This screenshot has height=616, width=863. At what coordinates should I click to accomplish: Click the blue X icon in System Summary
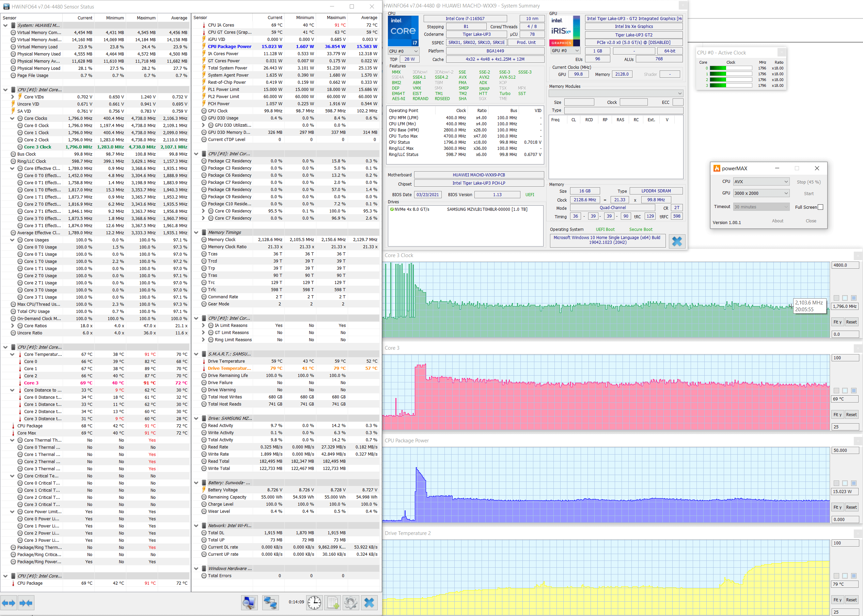point(677,241)
